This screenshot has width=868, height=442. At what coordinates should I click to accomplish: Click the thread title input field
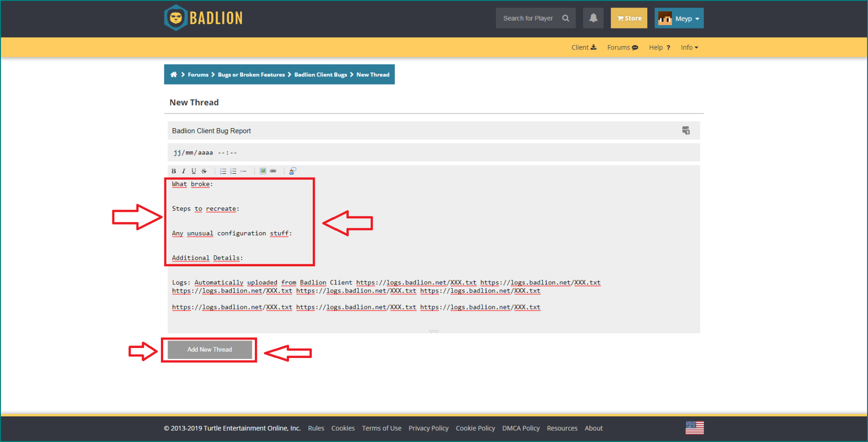(x=434, y=131)
